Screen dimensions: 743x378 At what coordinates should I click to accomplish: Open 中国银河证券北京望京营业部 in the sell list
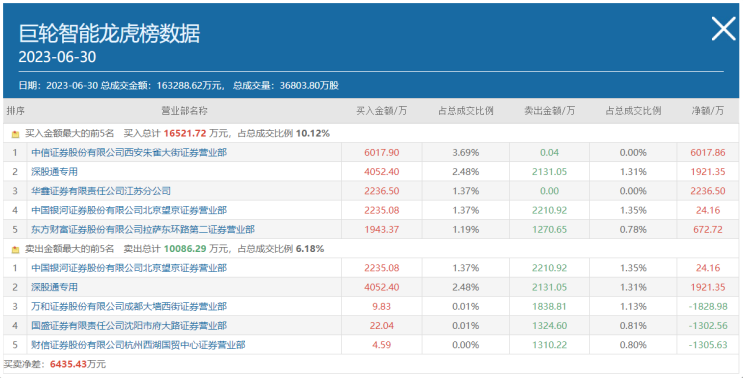[x=129, y=268]
